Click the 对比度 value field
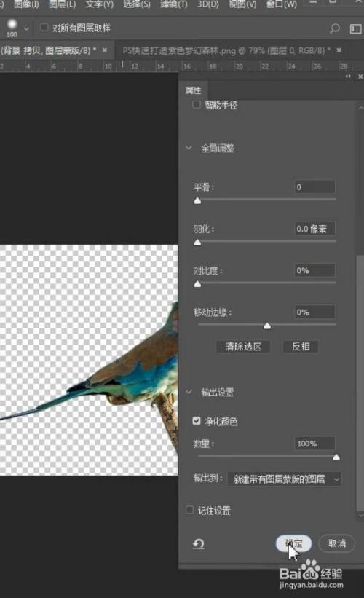364x598 pixels. point(314,270)
